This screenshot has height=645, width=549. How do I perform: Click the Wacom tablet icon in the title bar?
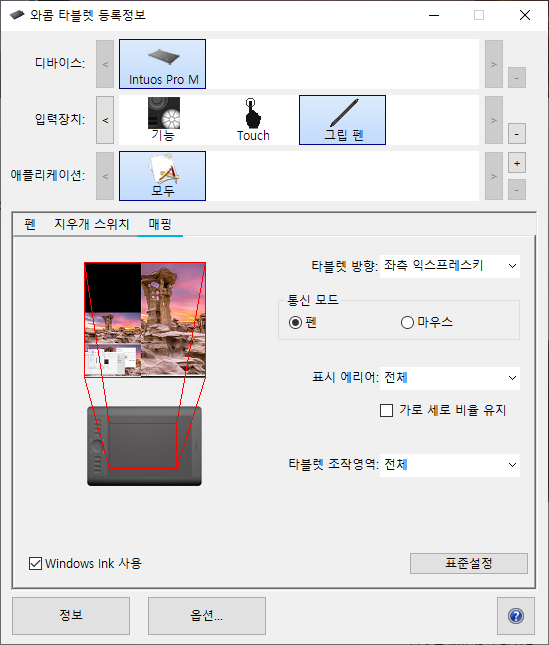(17, 15)
